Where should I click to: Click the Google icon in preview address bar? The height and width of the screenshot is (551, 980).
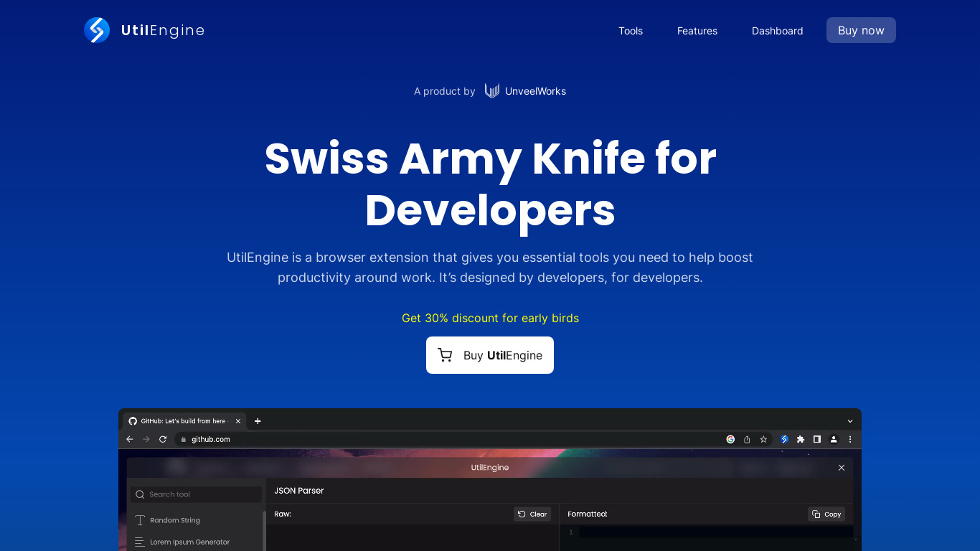[x=730, y=439]
